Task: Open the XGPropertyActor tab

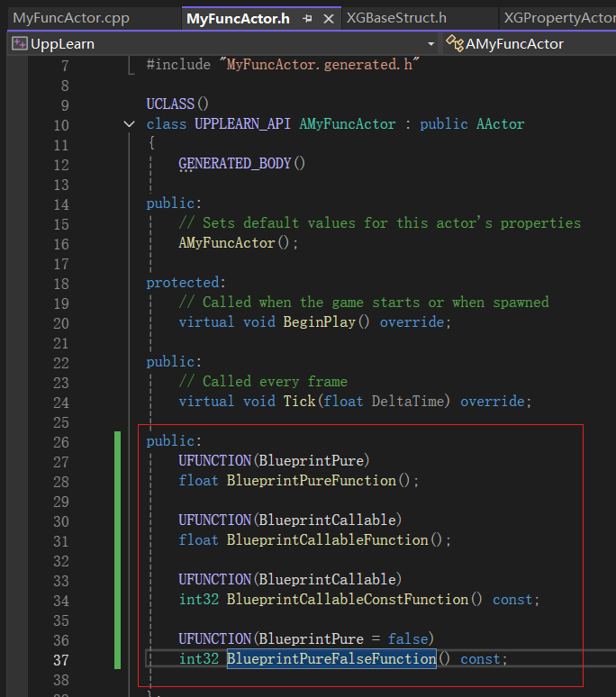Action: click(559, 18)
